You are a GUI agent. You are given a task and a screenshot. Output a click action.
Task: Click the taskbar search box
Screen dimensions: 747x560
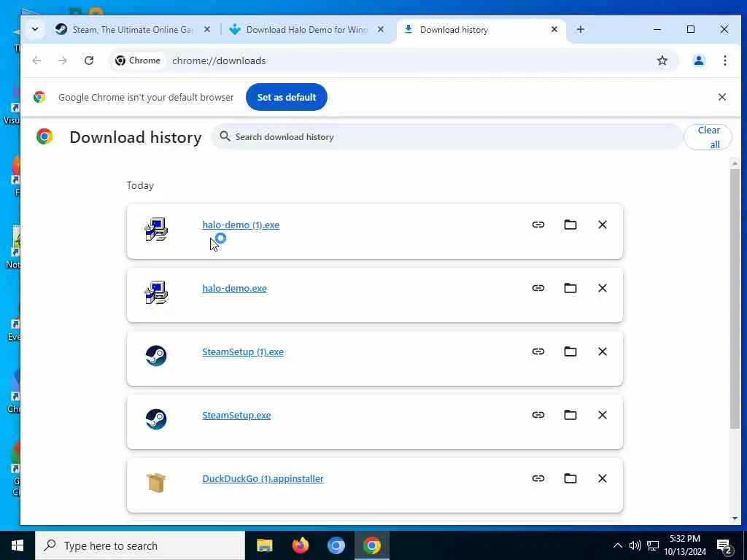tap(140, 545)
